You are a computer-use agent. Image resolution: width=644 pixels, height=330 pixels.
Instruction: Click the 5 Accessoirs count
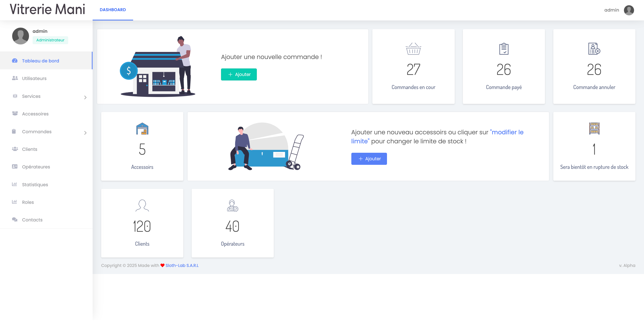point(142,149)
